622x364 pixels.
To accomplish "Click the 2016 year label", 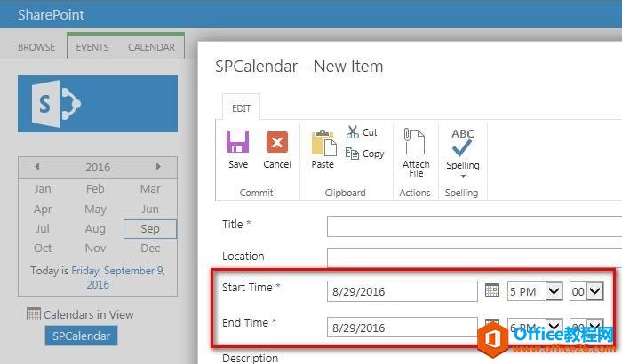I will click(98, 167).
